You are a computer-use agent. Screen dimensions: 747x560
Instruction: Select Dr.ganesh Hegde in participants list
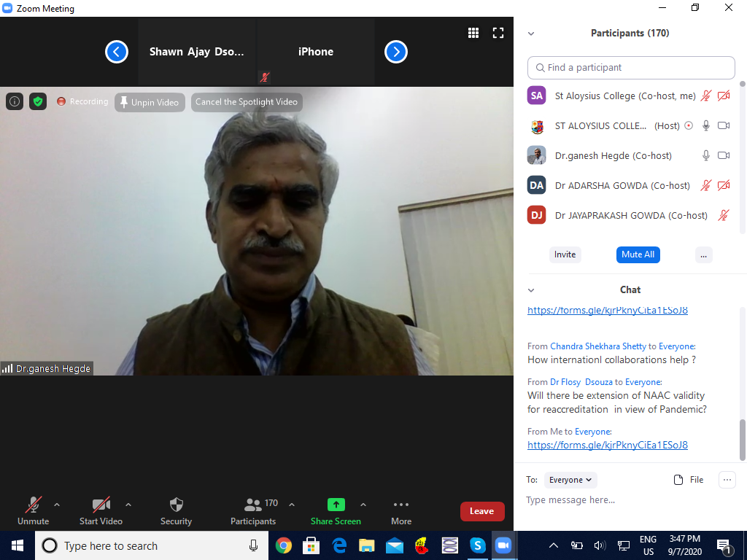tap(631, 156)
